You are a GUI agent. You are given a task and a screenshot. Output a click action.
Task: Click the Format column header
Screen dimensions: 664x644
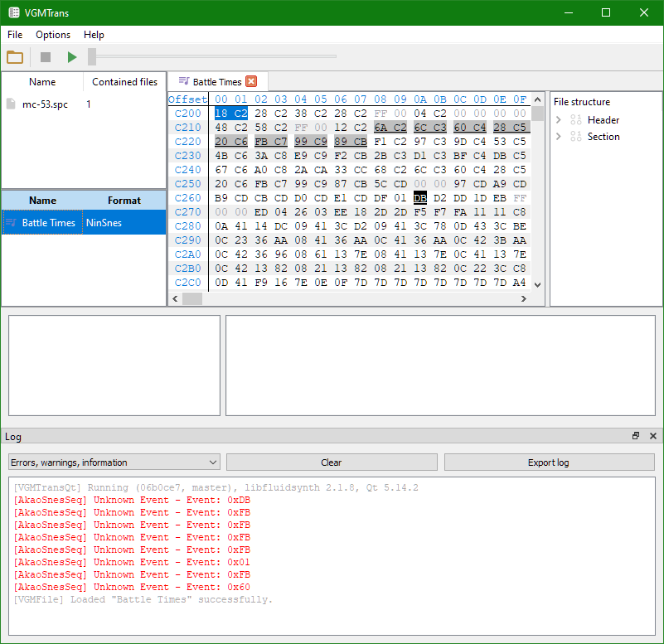(124, 201)
